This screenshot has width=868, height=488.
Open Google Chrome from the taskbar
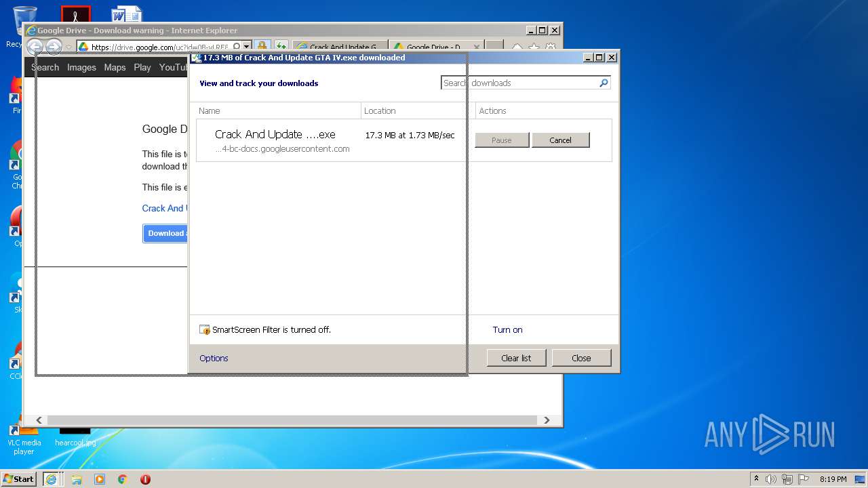(x=122, y=479)
